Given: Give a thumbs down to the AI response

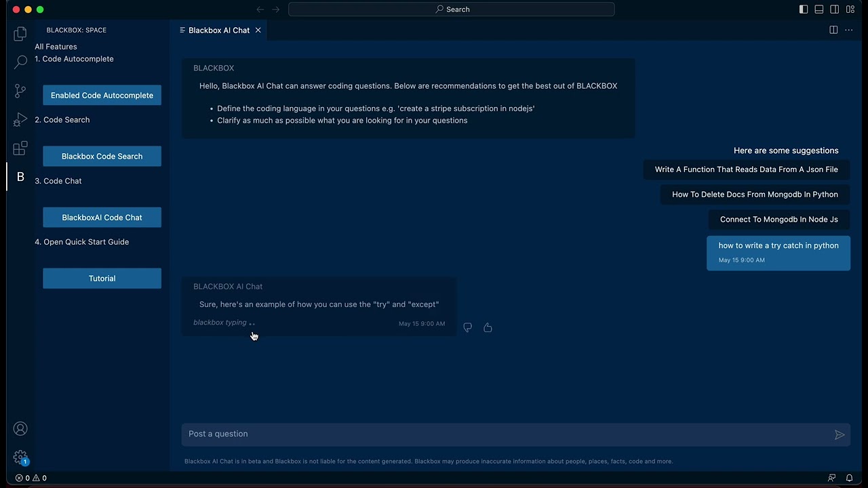Looking at the screenshot, I should (467, 327).
